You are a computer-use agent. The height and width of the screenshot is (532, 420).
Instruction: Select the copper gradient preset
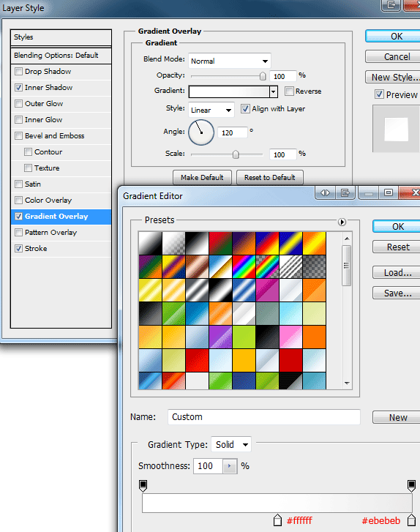pyautogui.click(x=197, y=266)
